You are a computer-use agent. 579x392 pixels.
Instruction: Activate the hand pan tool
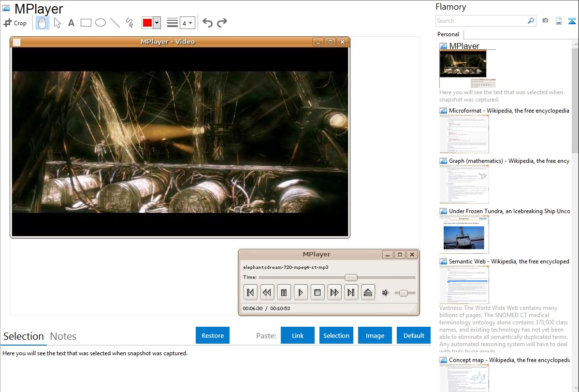pyautogui.click(x=43, y=23)
